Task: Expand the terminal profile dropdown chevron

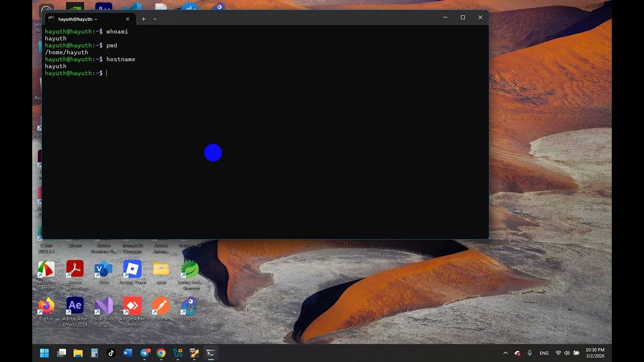Action: pos(155,19)
